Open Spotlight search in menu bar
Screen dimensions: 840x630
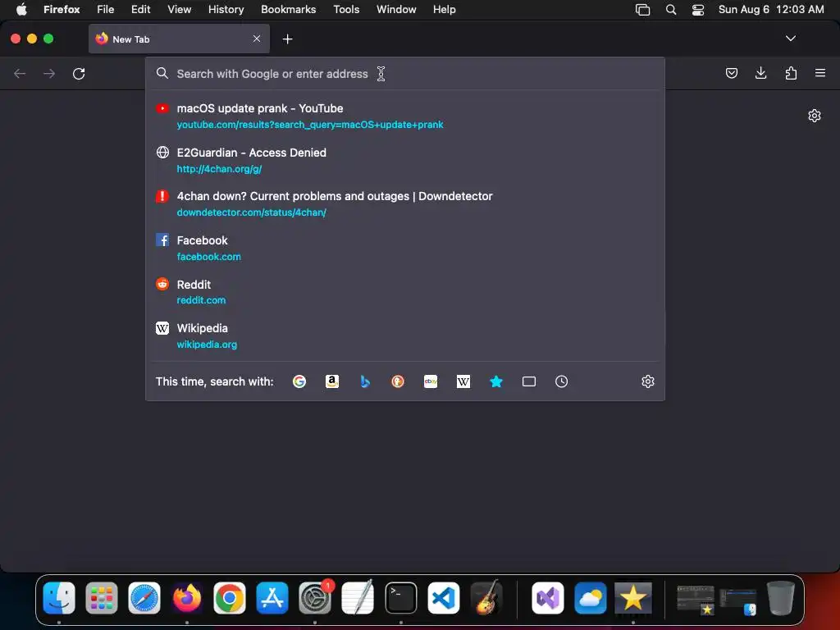(x=671, y=9)
